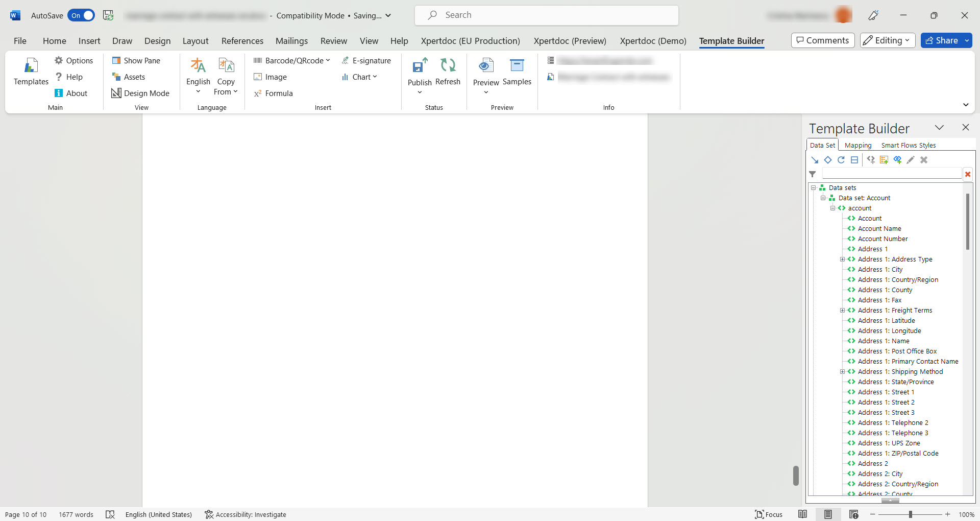Click the zoom in plus button
This screenshot has width=980, height=521.
pyautogui.click(x=947, y=514)
